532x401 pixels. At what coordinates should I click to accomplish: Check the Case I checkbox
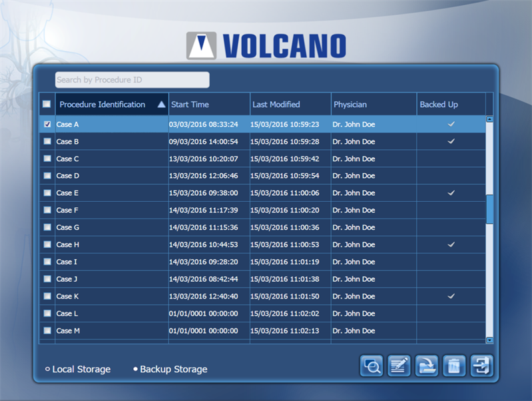click(47, 262)
